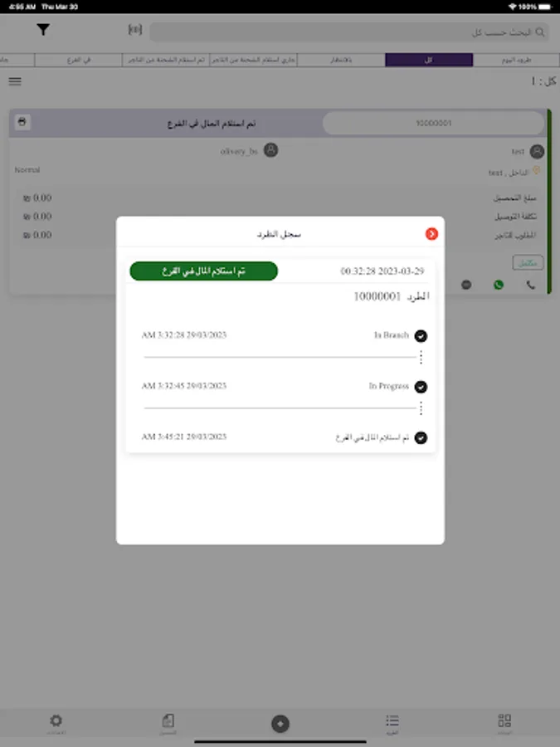This screenshot has height=747, width=560.
Task: Click the search input field
Action: (x=349, y=32)
